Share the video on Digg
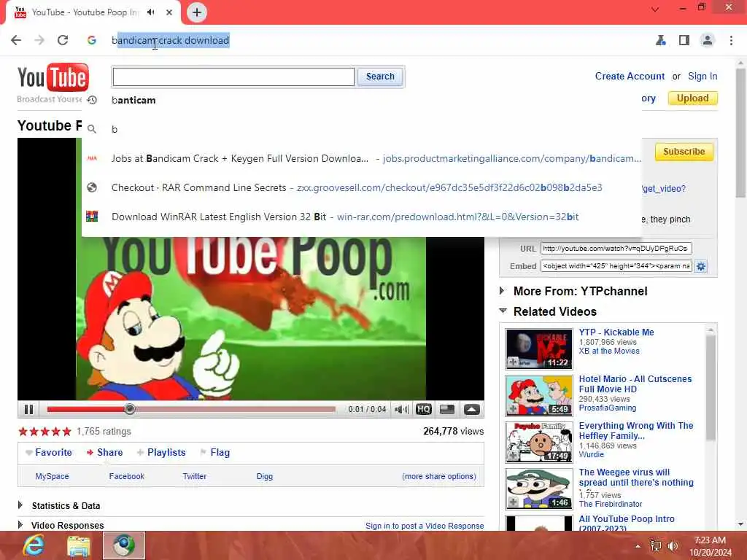 [264, 476]
